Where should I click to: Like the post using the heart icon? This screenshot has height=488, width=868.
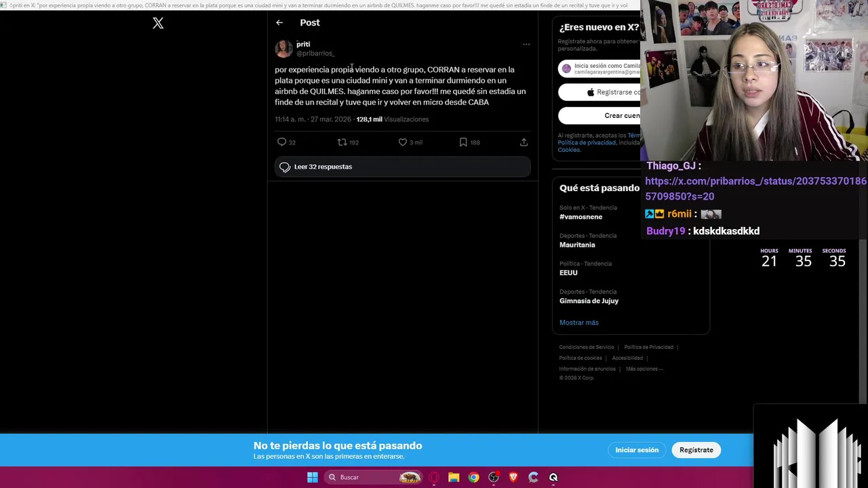(x=403, y=142)
